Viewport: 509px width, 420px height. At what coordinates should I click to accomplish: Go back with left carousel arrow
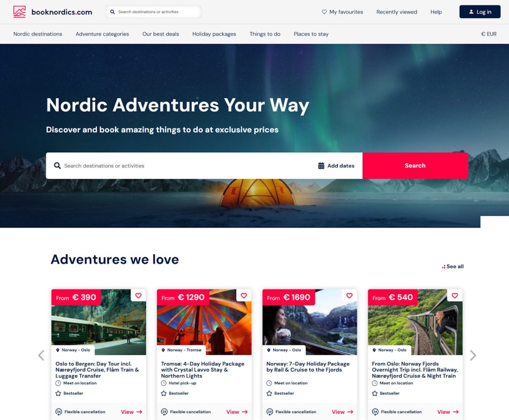point(41,355)
